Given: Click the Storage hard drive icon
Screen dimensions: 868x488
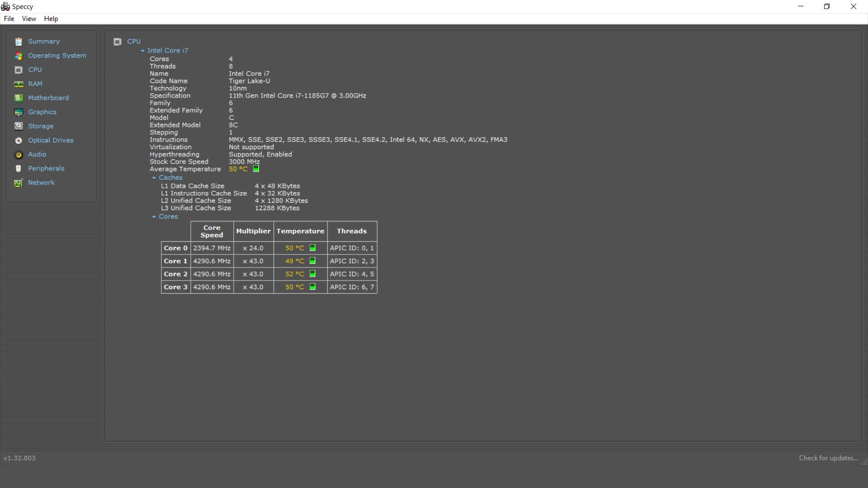Looking at the screenshot, I should [x=19, y=126].
